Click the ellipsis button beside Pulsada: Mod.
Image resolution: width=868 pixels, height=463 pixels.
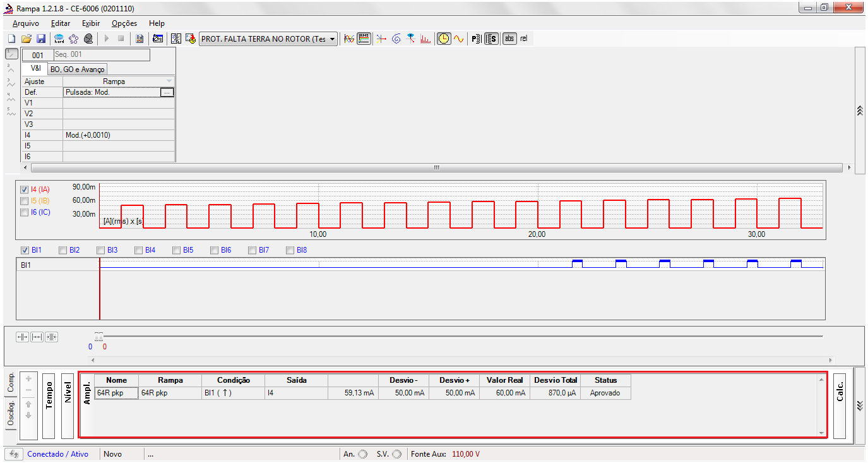coord(167,92)
